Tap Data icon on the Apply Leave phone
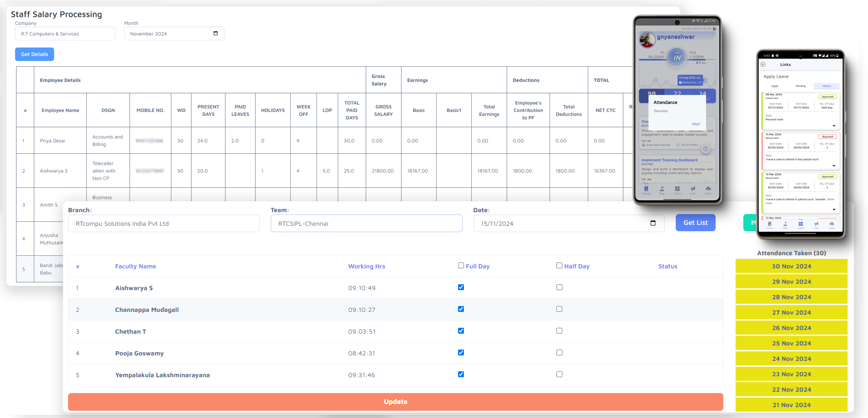868x418 pixels. [x=832, y=225]
